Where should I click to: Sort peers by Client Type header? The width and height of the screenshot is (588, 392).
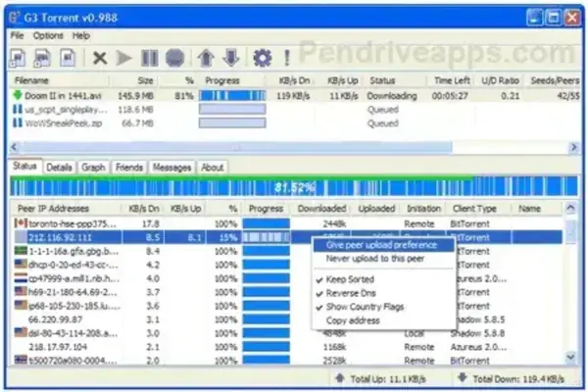click(479, 209)
